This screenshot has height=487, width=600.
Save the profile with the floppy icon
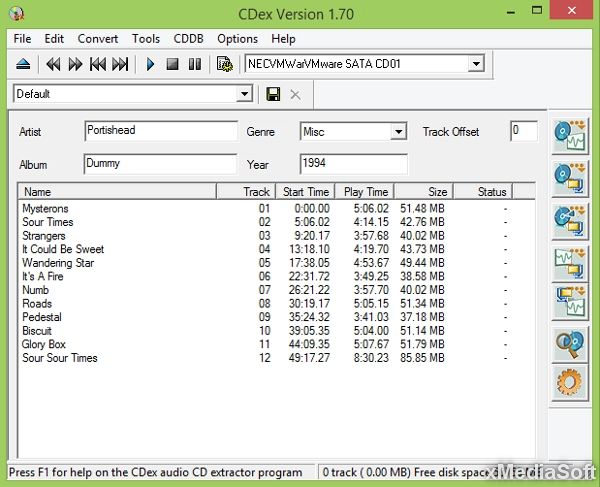coord(273,94)
